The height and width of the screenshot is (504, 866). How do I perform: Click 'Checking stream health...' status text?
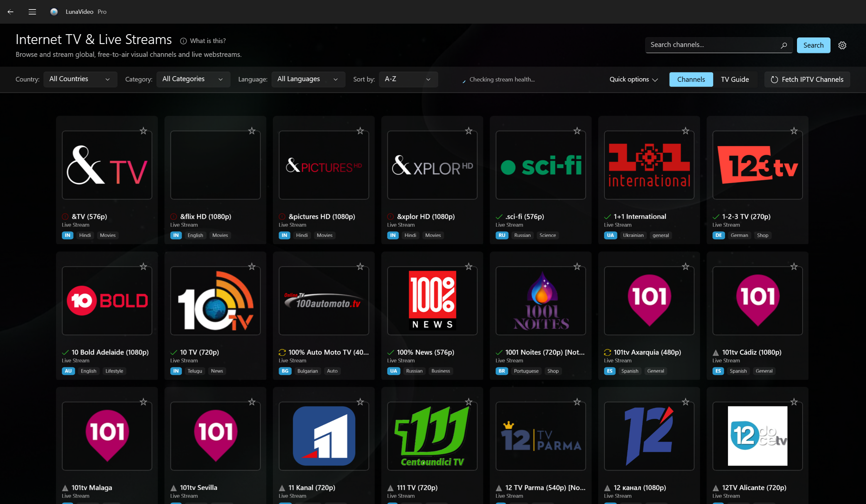coord(502,80)
